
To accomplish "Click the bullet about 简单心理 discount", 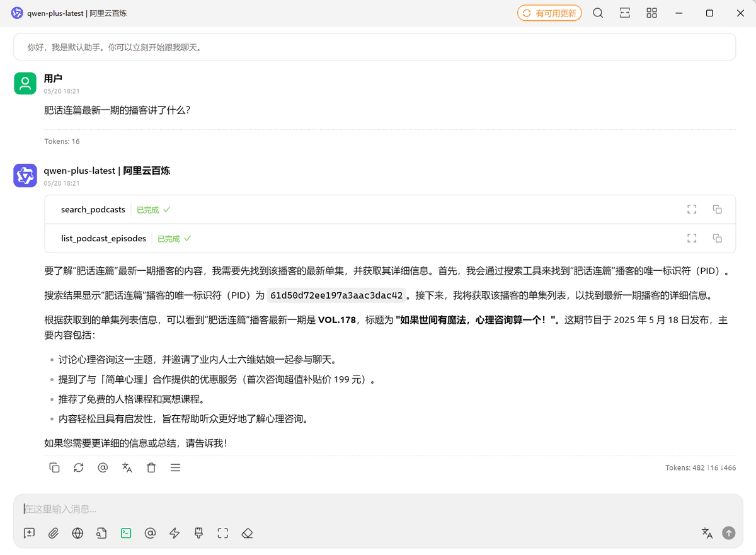I will [x=217, y=379].
